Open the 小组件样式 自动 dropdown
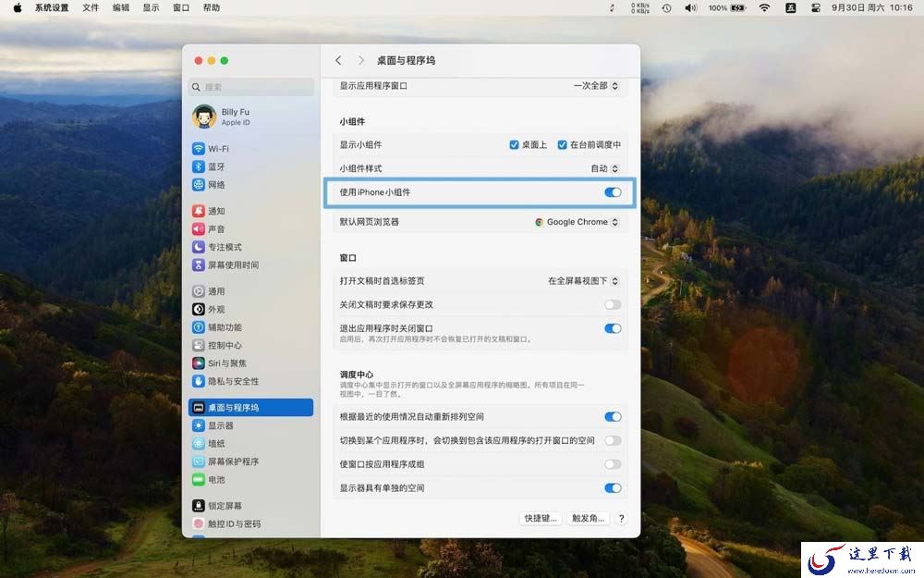 coord(604,168)
